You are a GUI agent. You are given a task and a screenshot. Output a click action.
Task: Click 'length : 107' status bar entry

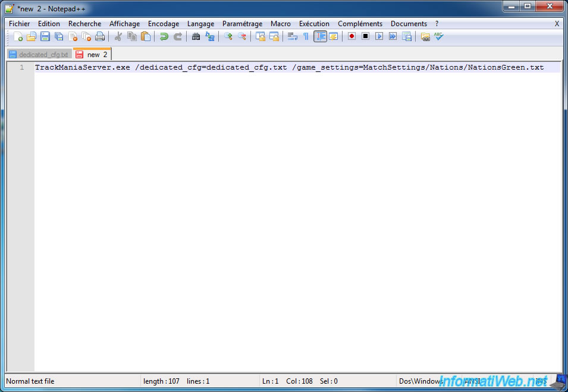(x=161, y=381)
